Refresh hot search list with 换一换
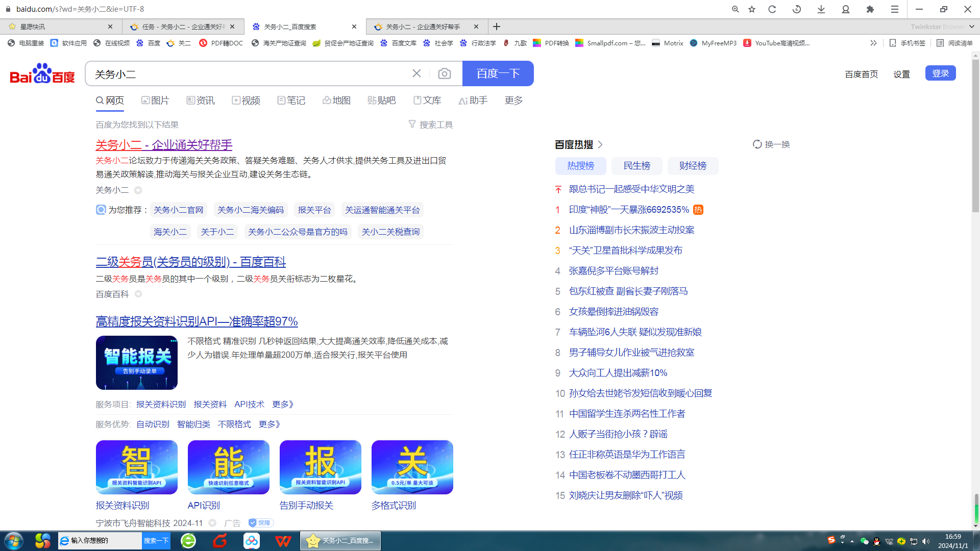980x551 pixels. click(x=771, y=144)
